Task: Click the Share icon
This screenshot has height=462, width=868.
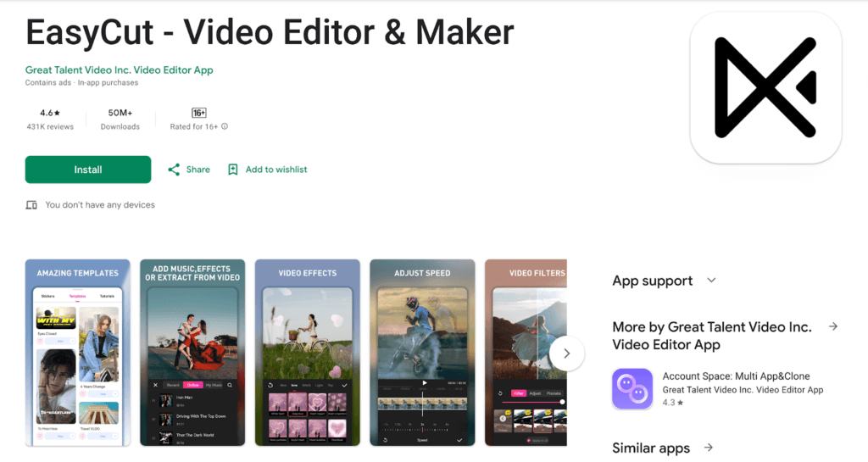Action: pos(174,170)
